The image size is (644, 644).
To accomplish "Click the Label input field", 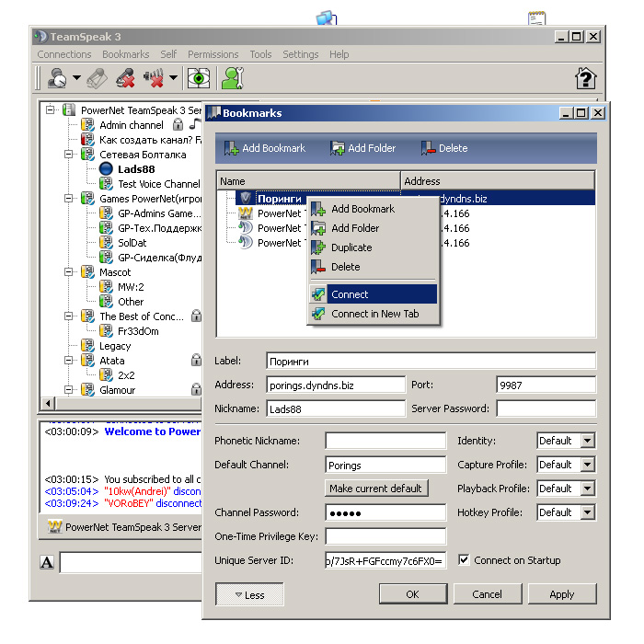I will [431, 362].
